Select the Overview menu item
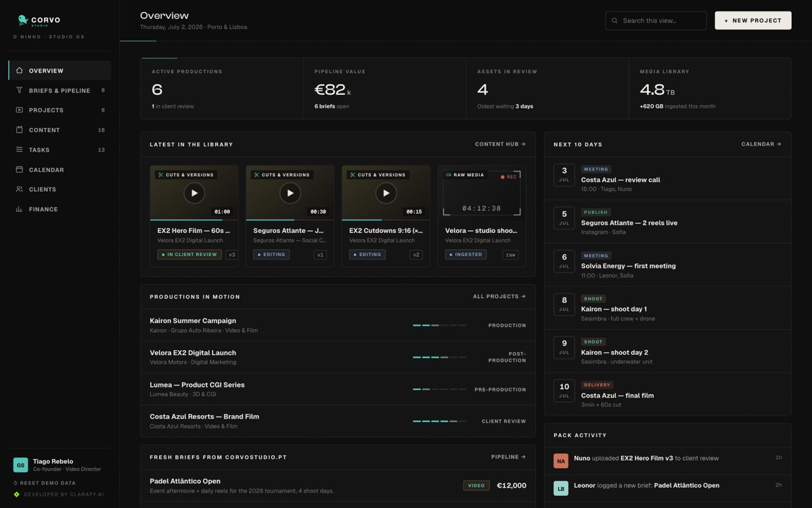This screenshot has width=812, height=508. pos(60,70)
